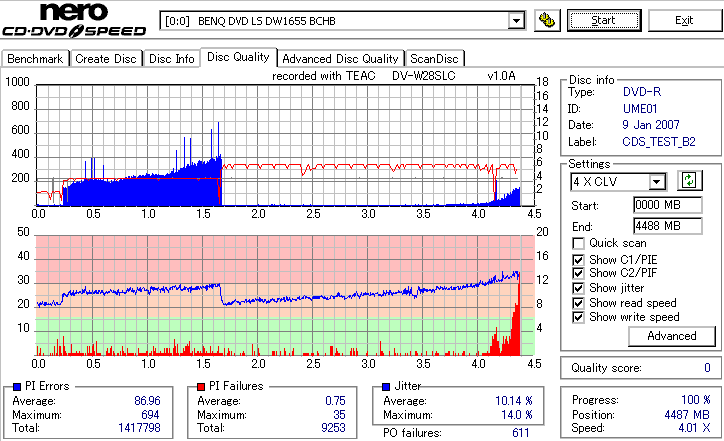
Task: Click the End position MB field
Action: 668,226
